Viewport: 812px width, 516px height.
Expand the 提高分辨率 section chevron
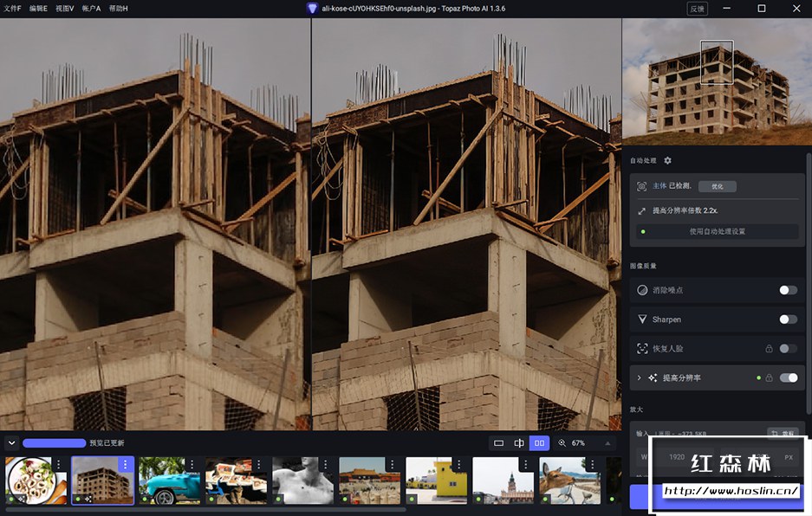640,377
